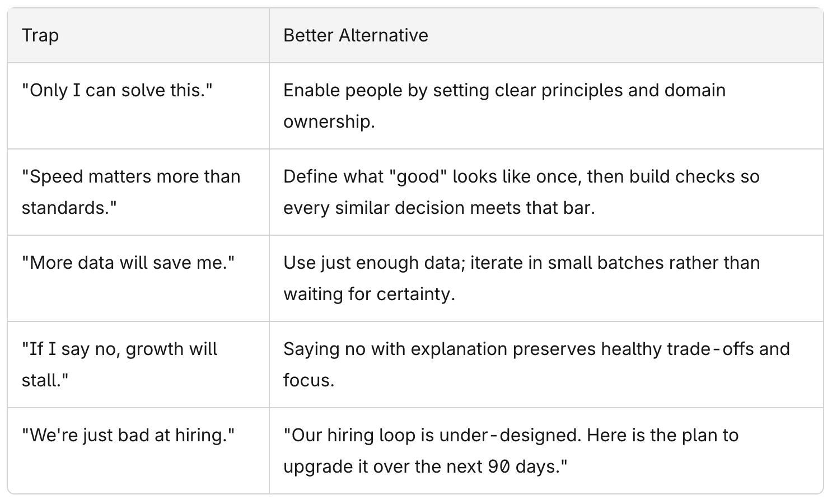Click the text "every similar decision meets that bar."

(x=439, y=208)
